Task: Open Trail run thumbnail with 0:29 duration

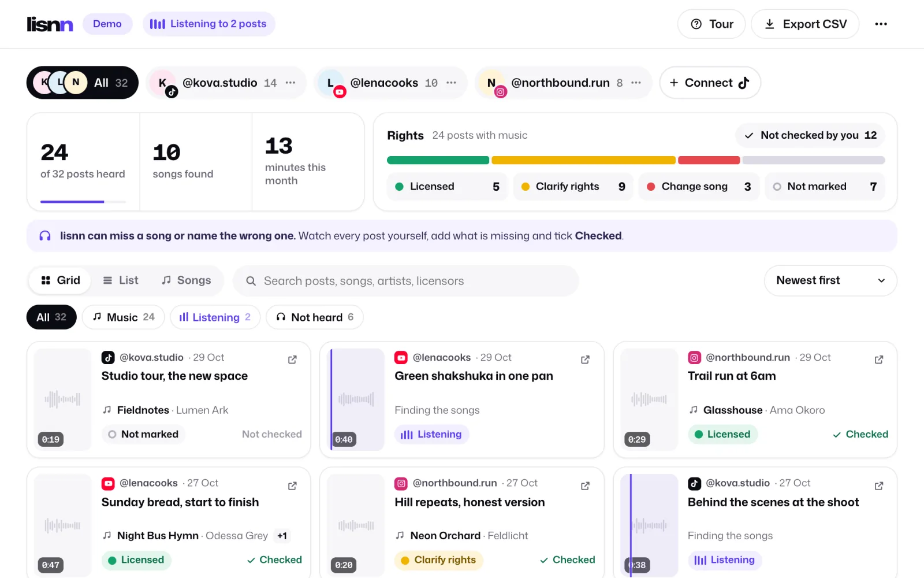Action: 649,399
